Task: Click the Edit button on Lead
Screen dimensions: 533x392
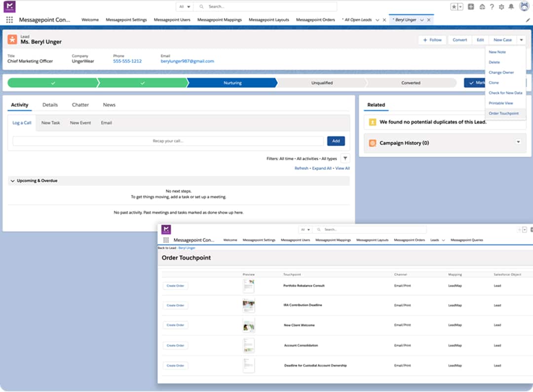Action: click(480, 40)
